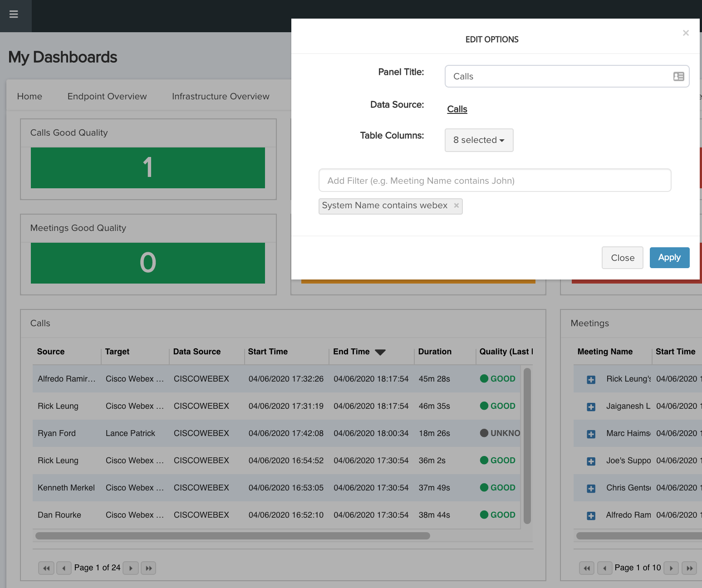This screenshot has height=588, width=702.
Task: Click the Lance Patrick target cell
Action: pyautogui.click(x=130, y=433)
